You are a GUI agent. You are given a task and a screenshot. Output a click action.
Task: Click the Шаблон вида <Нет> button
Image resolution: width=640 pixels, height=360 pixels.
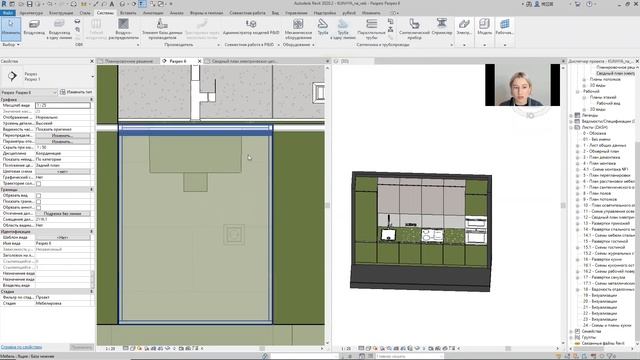coord(62,237)
